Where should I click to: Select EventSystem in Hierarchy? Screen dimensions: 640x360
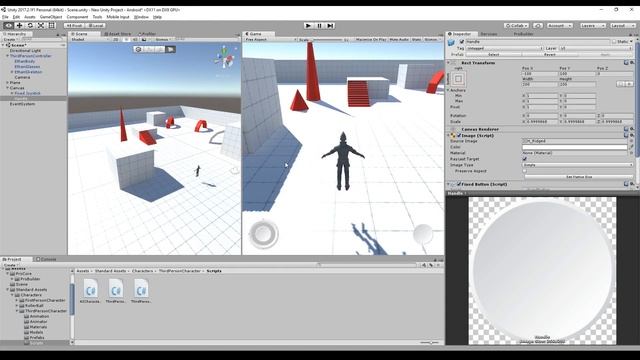22,104
